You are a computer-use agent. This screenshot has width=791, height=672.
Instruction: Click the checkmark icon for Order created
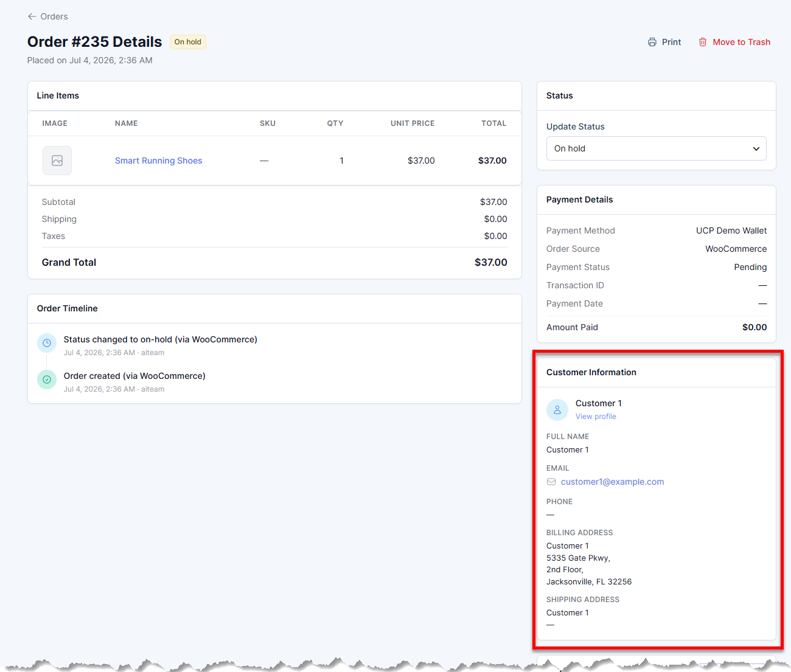(x=47, y=379)
